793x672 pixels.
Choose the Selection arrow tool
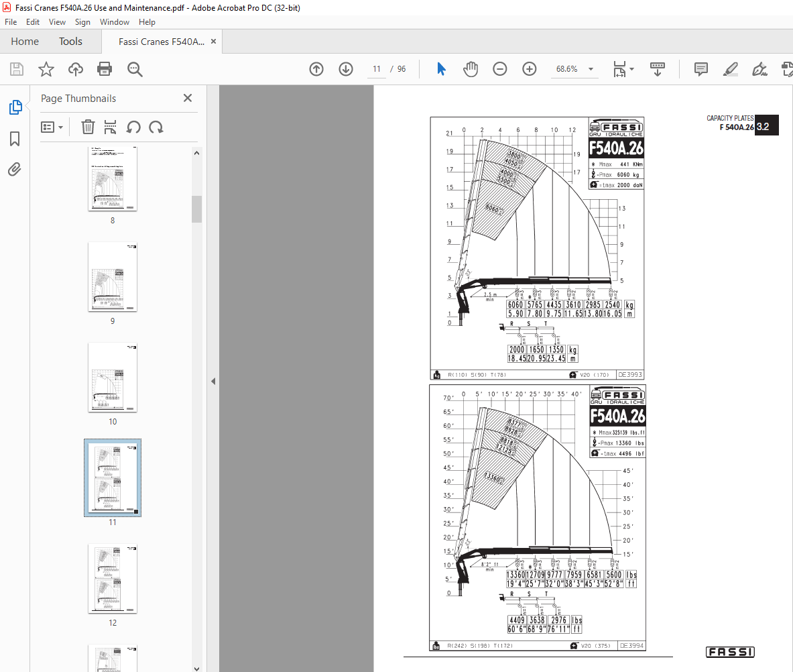click(441, 69)
